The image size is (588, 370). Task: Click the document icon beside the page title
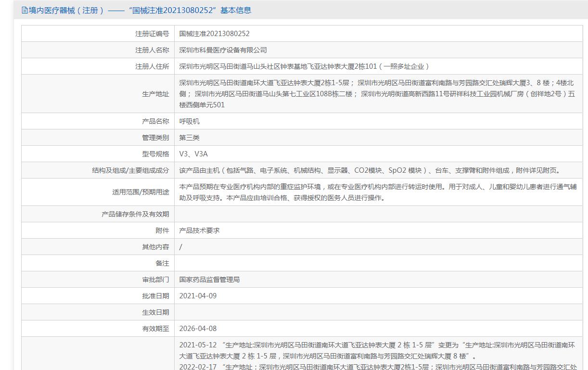(25, 10)
